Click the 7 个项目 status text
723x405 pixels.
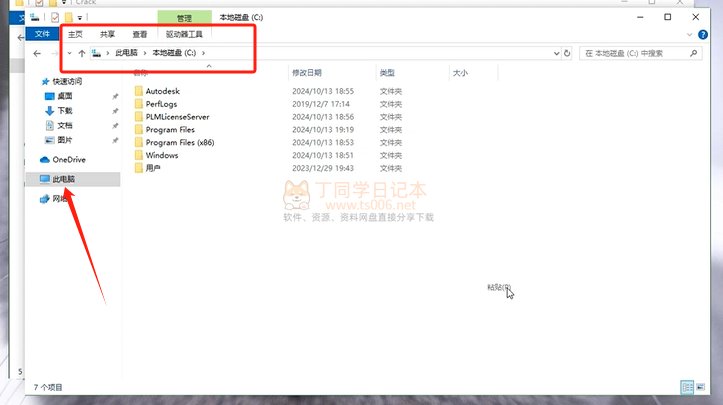pos(47,387)
